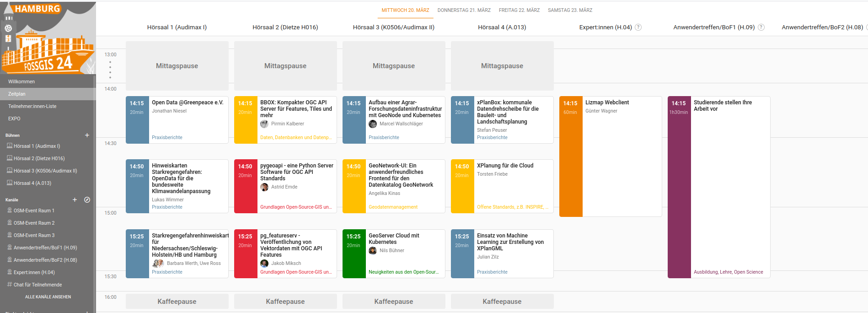
Task: Open the Chat für Teilnehmende channel
Action: pyautogui.click(x=38, y=285)
